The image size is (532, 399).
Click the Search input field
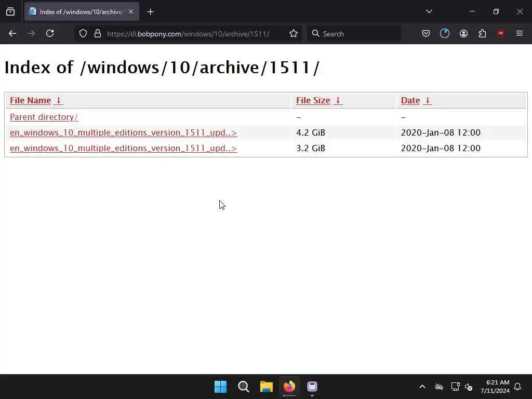(x=354, y=34)
